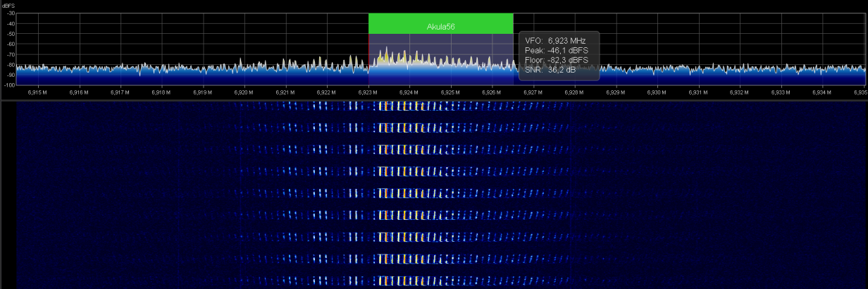Click the Floor -82,3 dBFS readout line
The width and height of the screenshot is (868, 289).
558,60
